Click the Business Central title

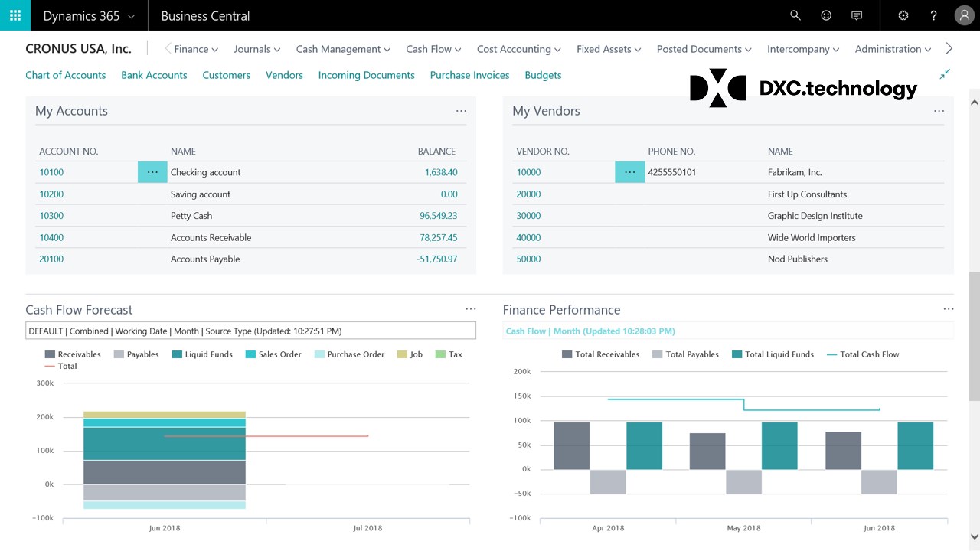coord(206,16)
